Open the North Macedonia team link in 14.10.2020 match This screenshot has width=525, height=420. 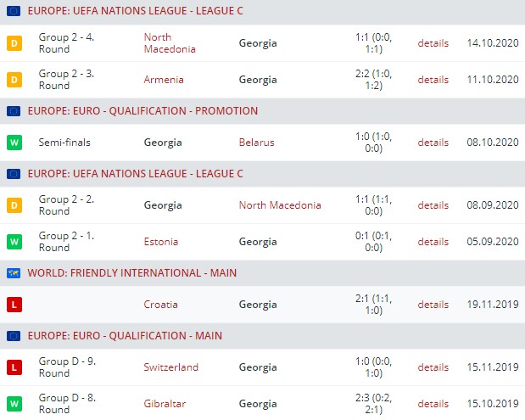click(170, 43)
